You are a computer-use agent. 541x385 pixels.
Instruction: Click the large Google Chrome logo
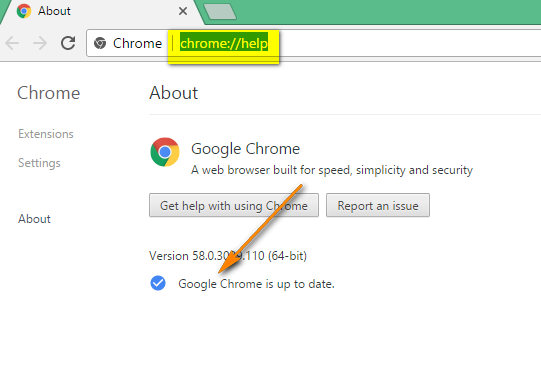[165, 152]
